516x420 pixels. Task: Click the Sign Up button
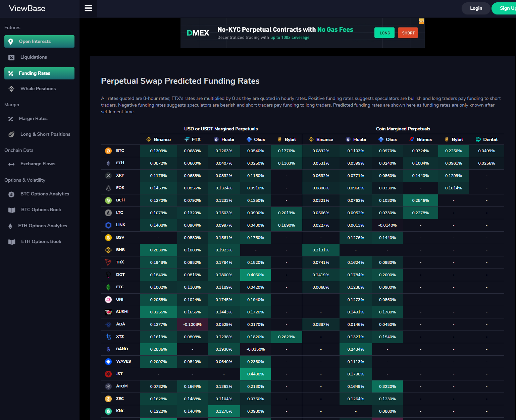point(504,8)
